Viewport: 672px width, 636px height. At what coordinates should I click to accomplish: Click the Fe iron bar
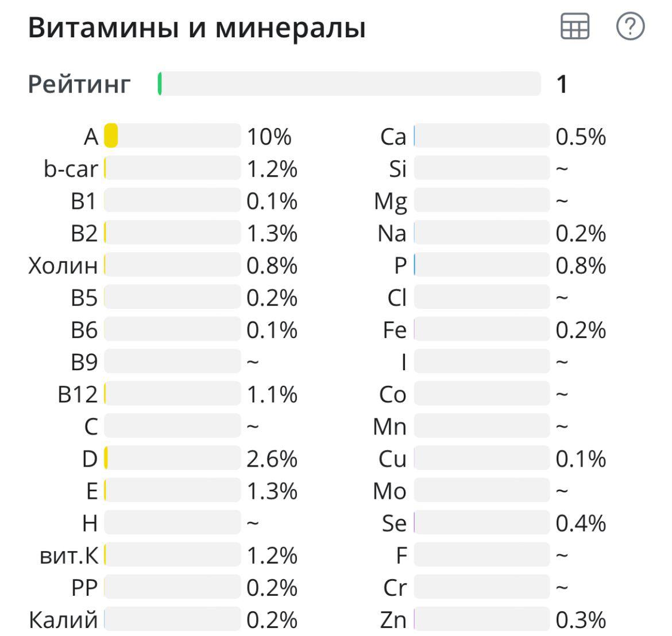482,329
